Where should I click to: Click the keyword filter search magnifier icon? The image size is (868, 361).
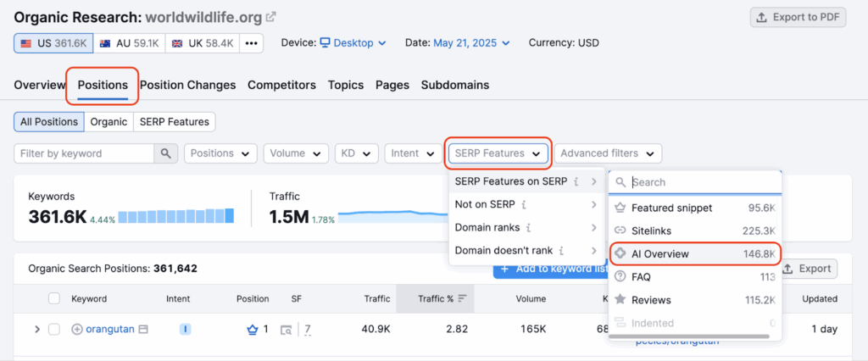tap(165, 153)
